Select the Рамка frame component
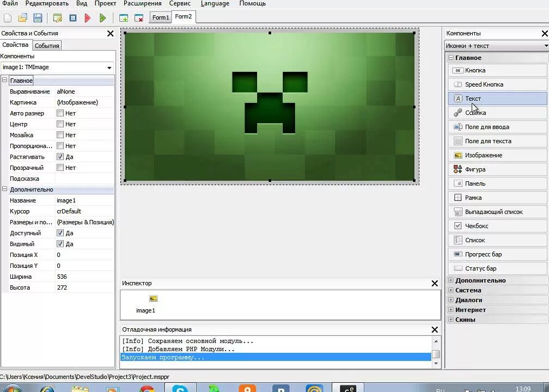Screen dimensions: 549x392 497,198
